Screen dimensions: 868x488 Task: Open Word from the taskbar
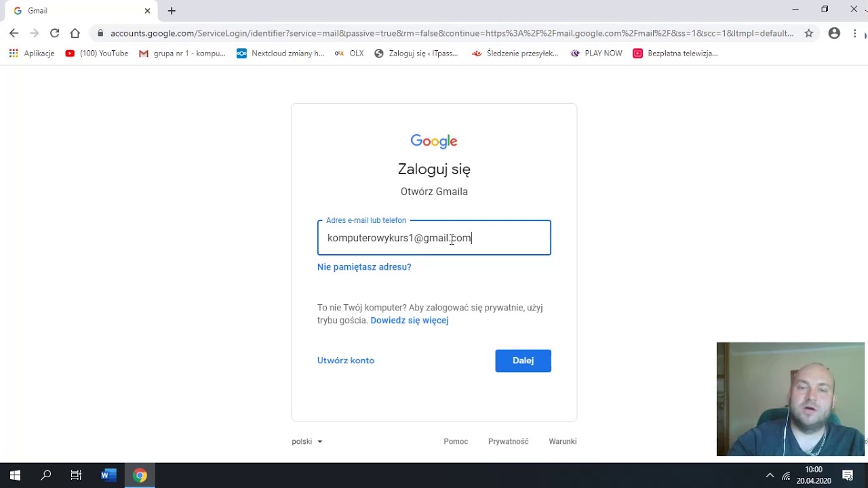[x=108, y=475]
